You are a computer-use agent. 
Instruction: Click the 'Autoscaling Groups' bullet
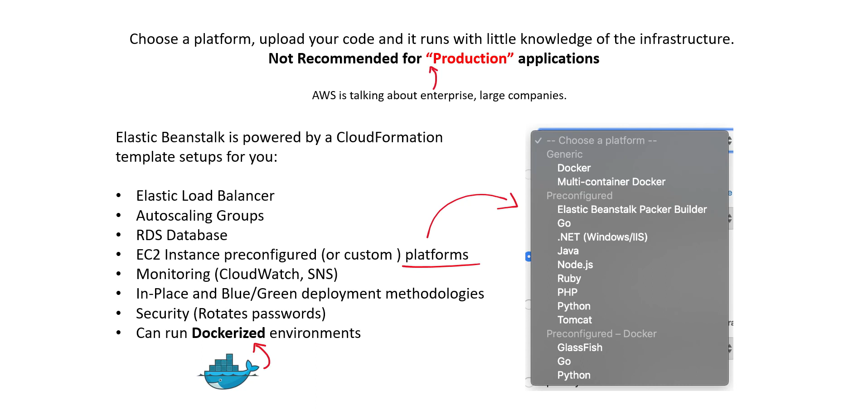click(x=200, y=216)
